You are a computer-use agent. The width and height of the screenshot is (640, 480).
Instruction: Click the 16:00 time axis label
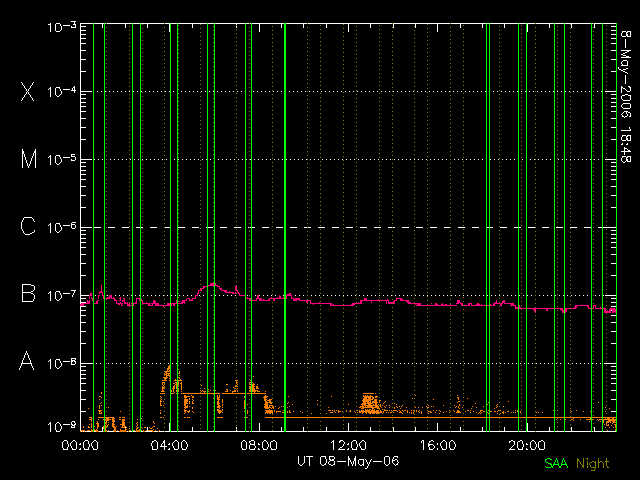(x=438, y=445)
